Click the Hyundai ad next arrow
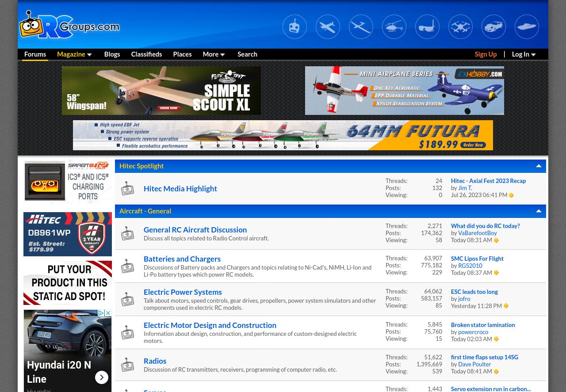The width and height of the screenshot is (566, 392). tap(102, 377)
